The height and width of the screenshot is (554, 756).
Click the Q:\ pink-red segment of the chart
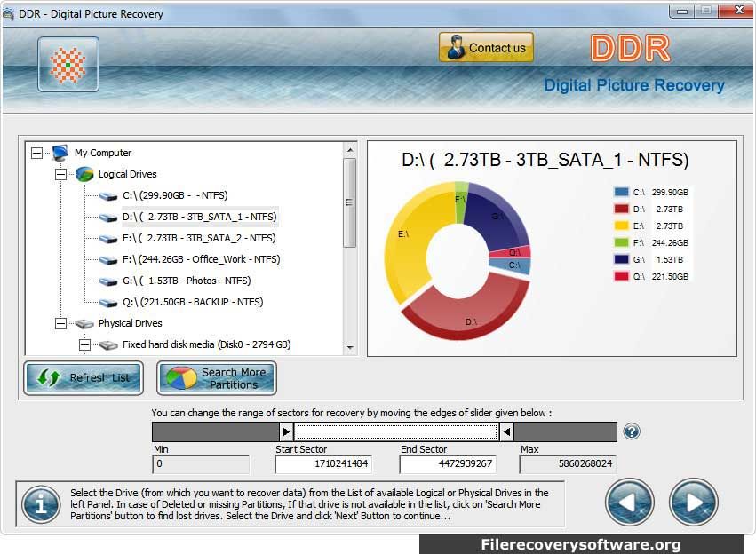coord(513,252)
